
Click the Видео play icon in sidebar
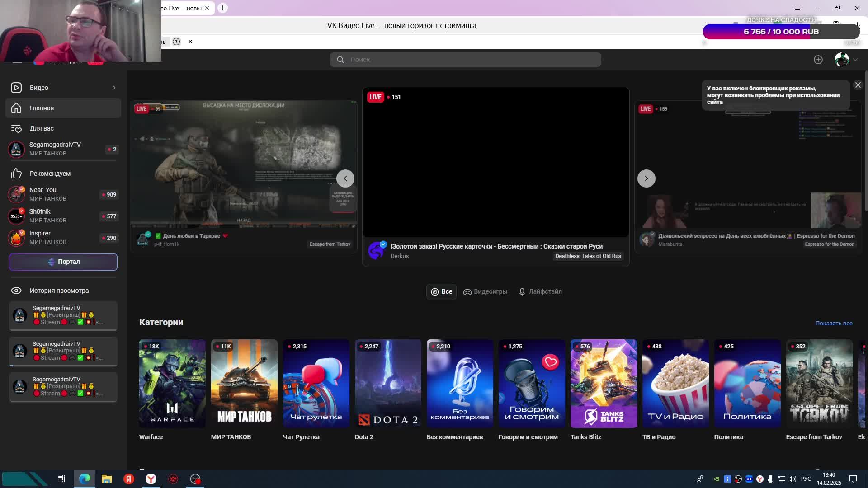[x=16, y=88]
